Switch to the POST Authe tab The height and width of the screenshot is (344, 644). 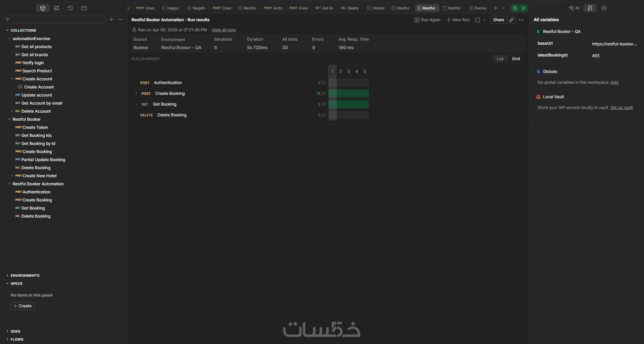[273, 8]
